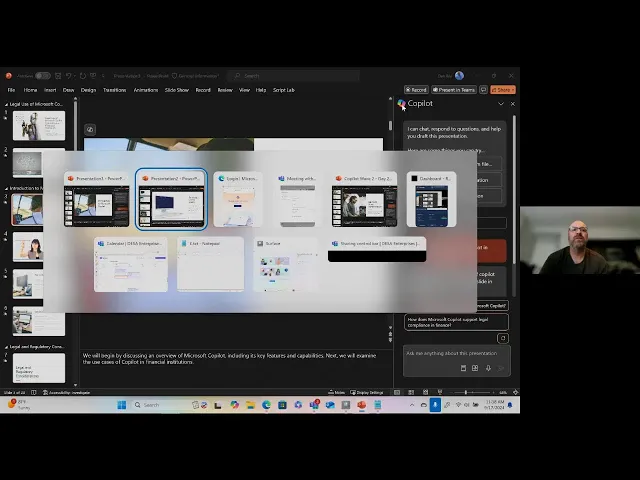Switch to the Teams Calendar window thumbnail
The width and height of the screenshot is (640, 480).
(131, 264)
